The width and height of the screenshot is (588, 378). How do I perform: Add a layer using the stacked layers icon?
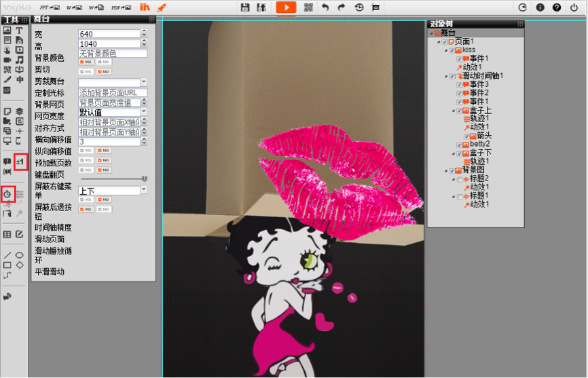coord(20,111)
